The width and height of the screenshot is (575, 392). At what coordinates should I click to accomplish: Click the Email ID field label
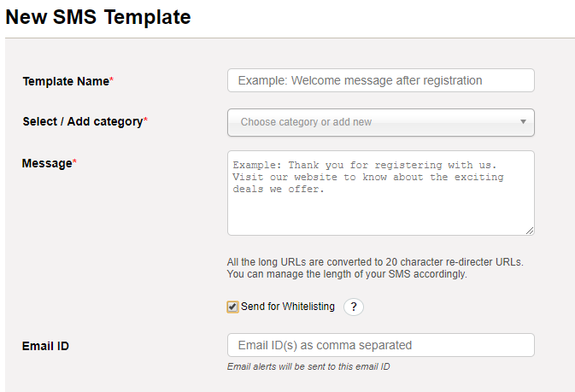[45, 346]
